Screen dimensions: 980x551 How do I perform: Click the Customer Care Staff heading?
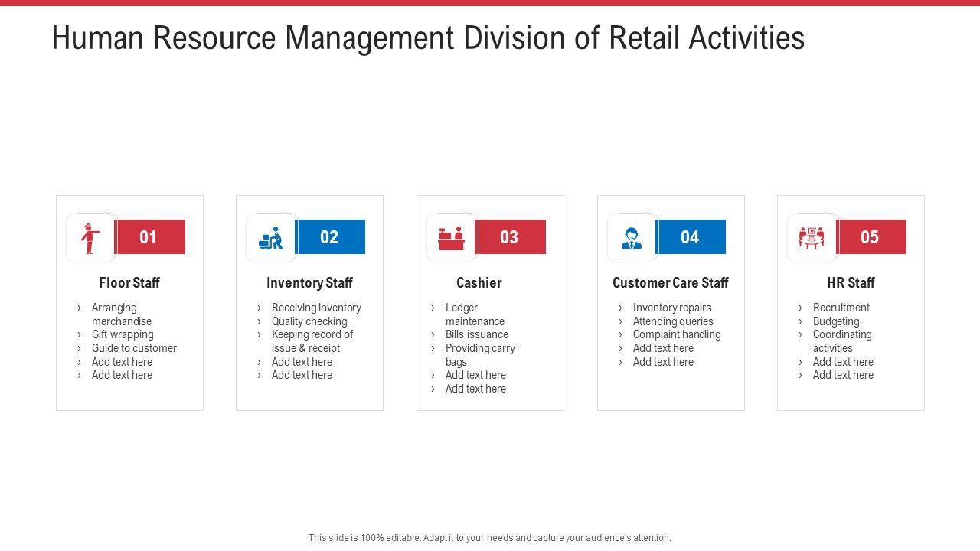pyautogui.click(x=671, y=283)
